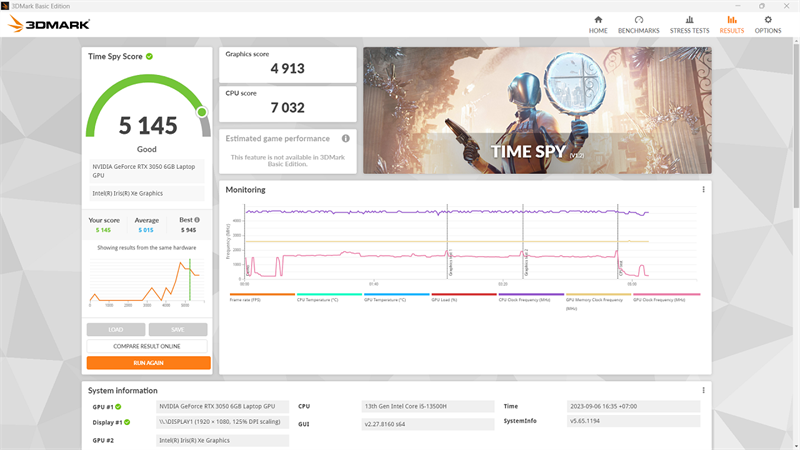Click the Time Spy banner image
The height and width of the screenshot is (450, 800).
[537, 110]
